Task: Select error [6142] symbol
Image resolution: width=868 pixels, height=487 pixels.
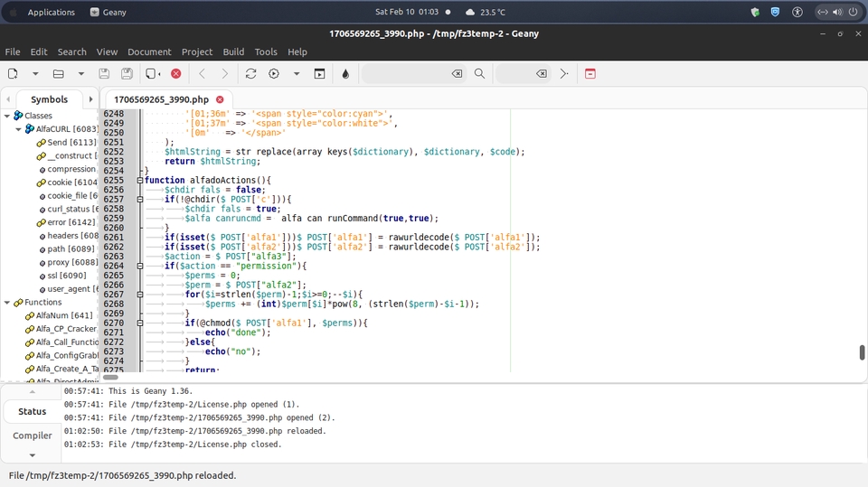Action: [x=71, y=222]
